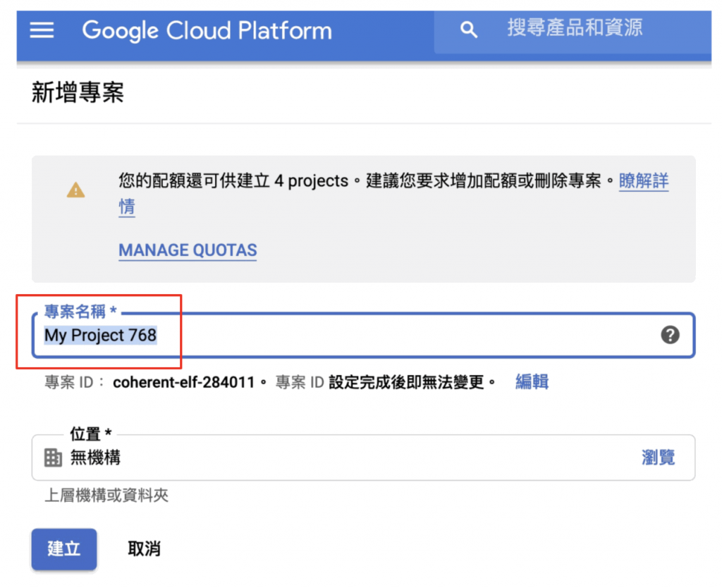Screen dimensions: 722x588
Task: Open the MANAGE QUOTAS link
Action: point(188,250)
